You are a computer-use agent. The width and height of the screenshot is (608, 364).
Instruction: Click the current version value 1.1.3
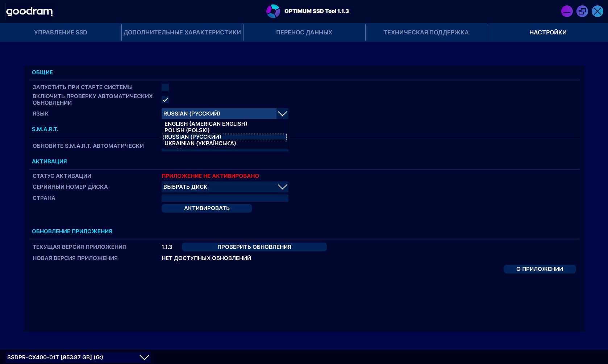click(167, 247)
